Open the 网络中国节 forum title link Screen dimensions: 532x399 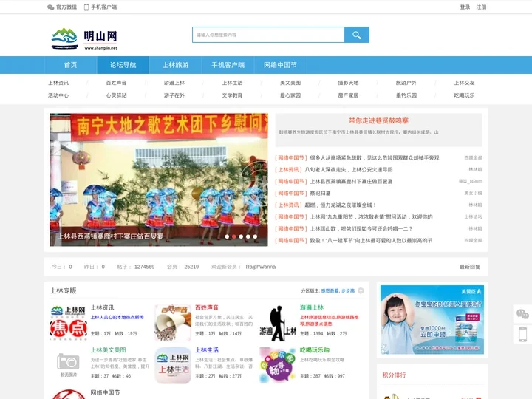105,392
